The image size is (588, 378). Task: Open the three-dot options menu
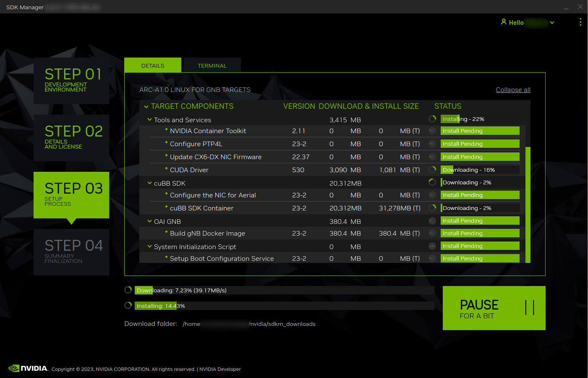point(580,22)
